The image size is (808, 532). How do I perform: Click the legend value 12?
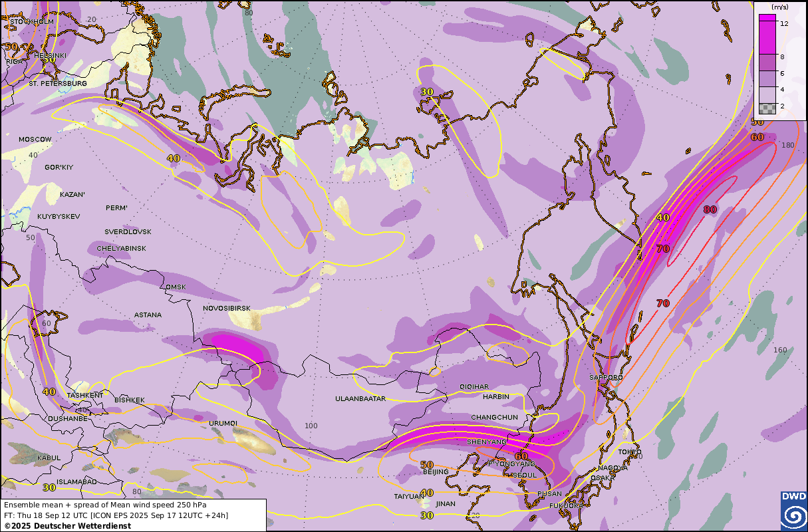coord(785,23)
